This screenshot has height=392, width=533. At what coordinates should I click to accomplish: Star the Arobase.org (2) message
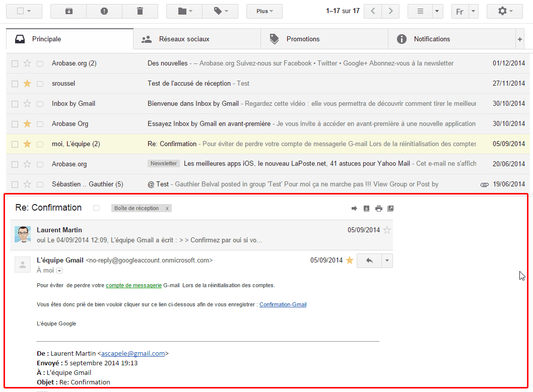pos(27,63)
